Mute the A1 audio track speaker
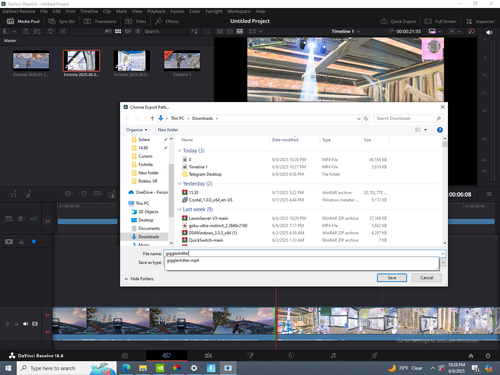The width and height of the screenshot is (500, 375). (x=25, y=324)
